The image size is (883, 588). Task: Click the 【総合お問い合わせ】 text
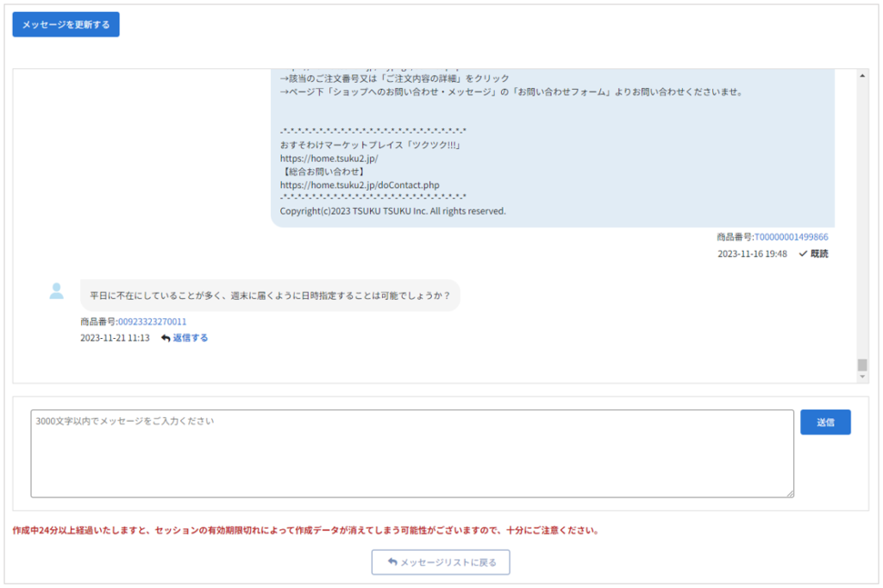[323, 172]
